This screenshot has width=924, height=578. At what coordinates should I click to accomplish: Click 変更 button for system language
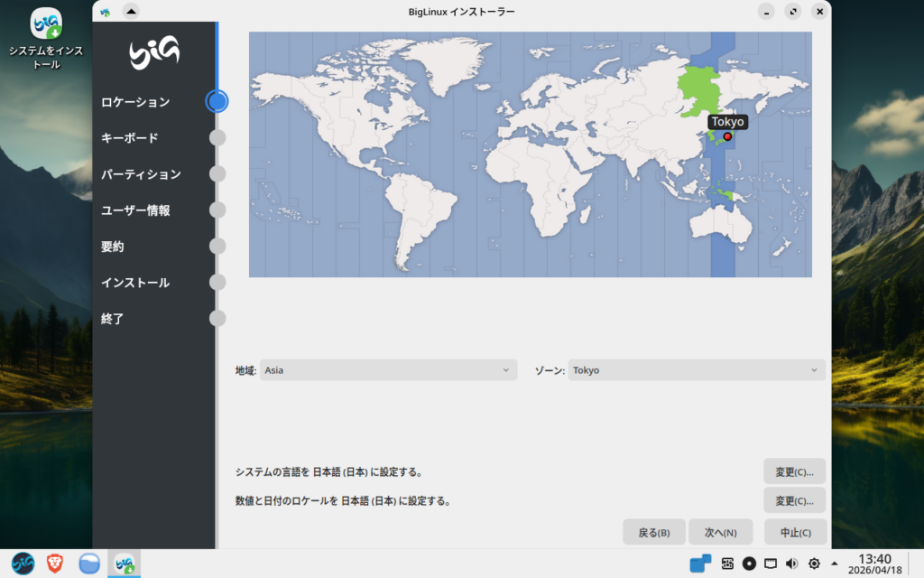794,471
